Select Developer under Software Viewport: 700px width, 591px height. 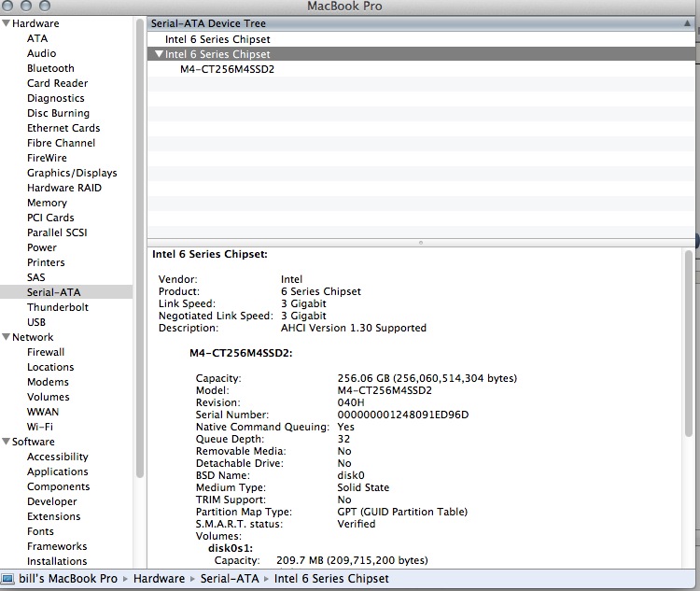[x=51, y=501]
